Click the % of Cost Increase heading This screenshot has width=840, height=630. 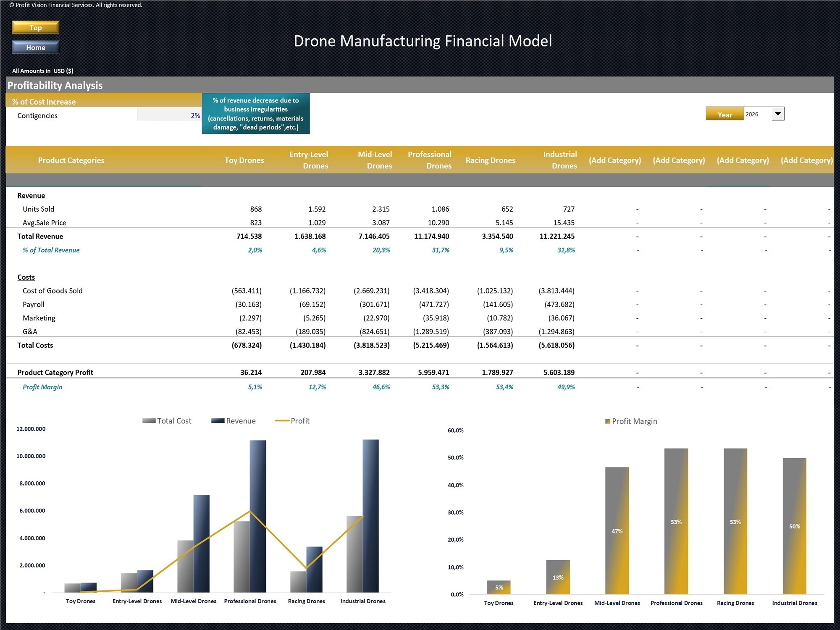point(44,102)
